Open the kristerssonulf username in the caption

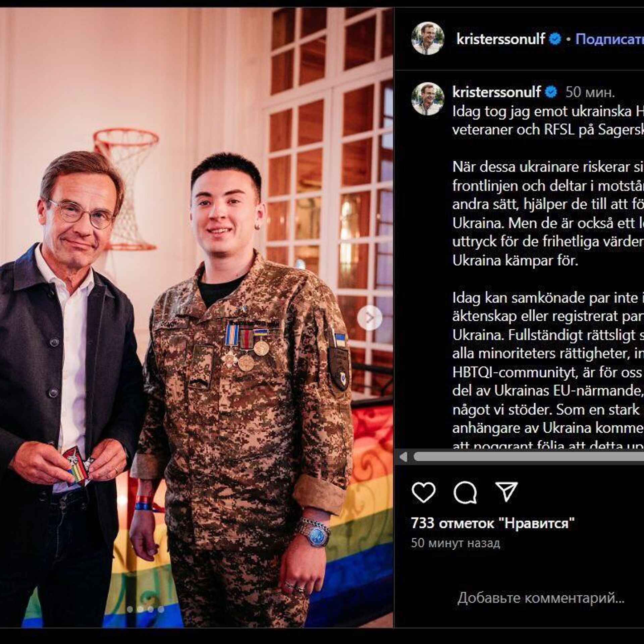496,92
